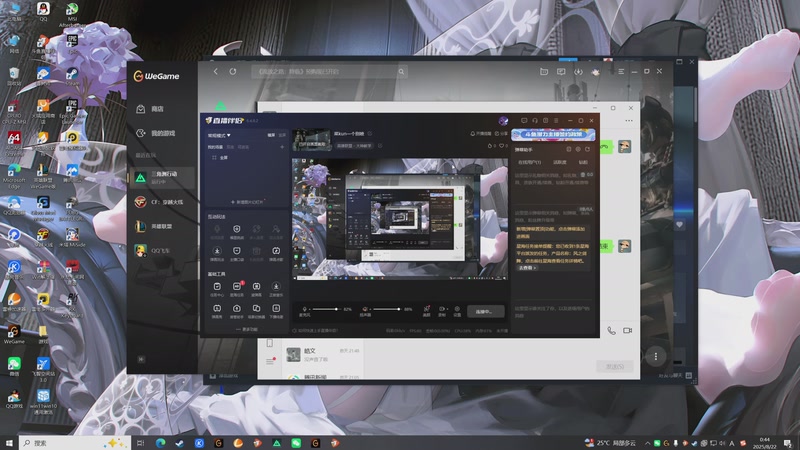Open chat window more options (…) icon

629,120
